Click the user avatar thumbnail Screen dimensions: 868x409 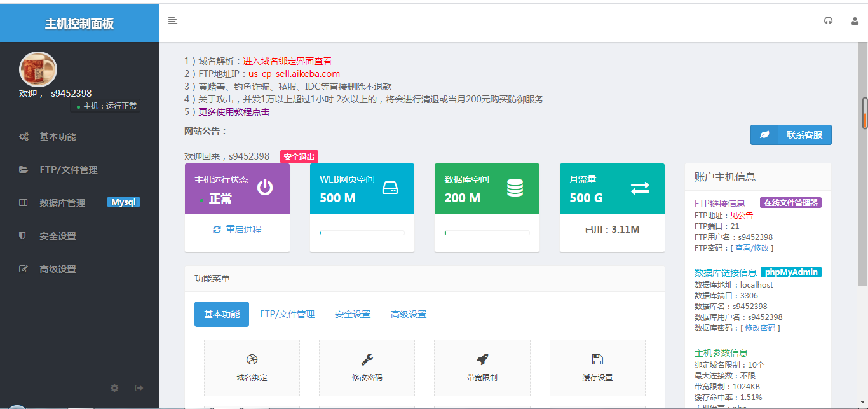(x=38, y=69)
